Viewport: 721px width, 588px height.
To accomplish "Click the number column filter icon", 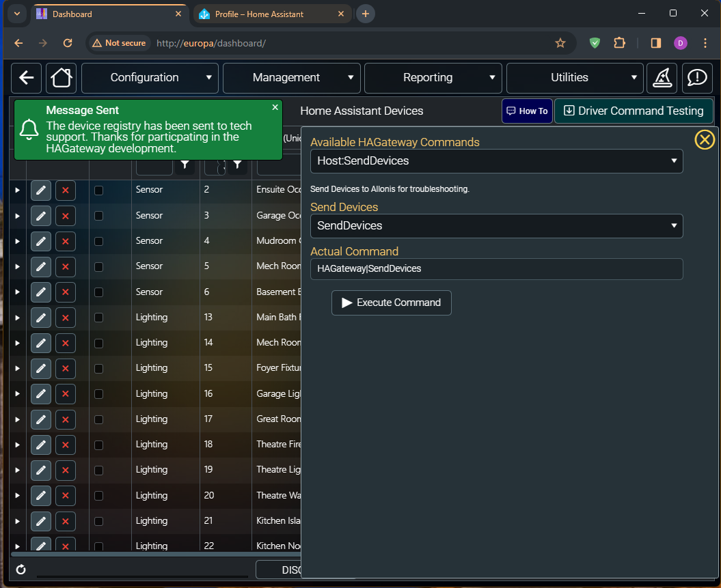I will [237, 165].
